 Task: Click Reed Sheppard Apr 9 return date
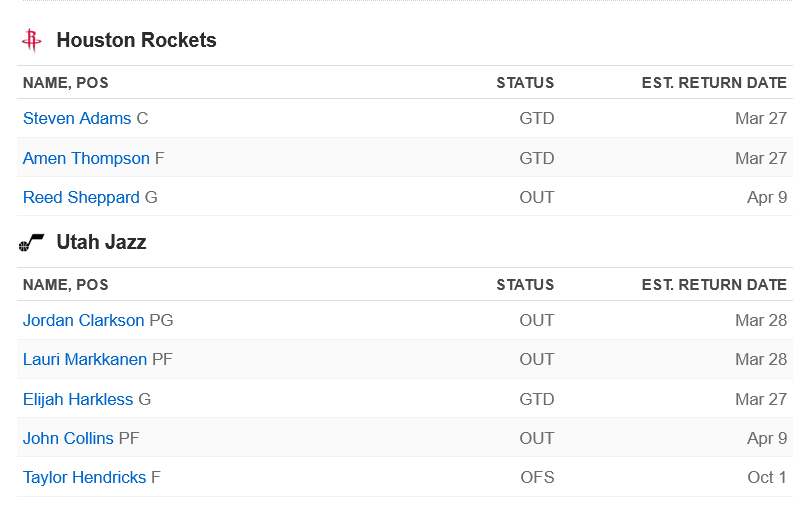pyautogui.click(x=767, y=197)
